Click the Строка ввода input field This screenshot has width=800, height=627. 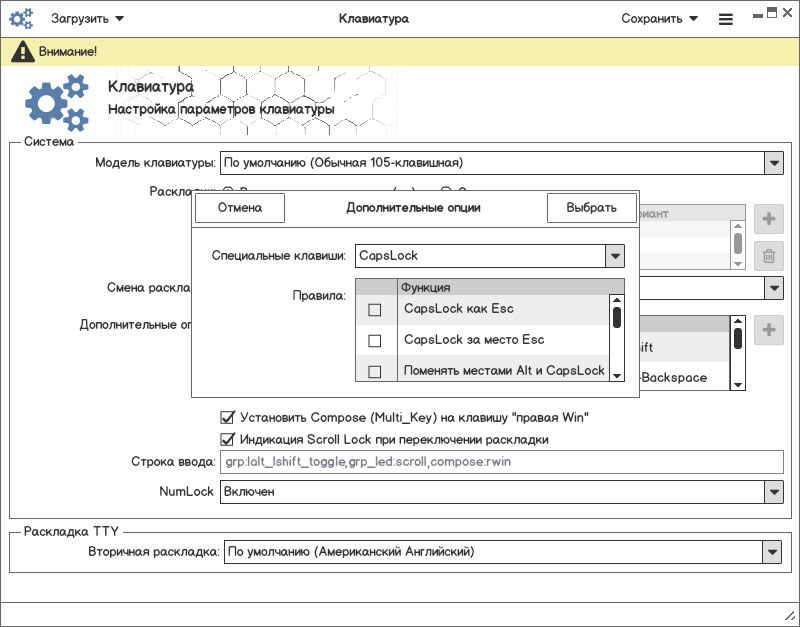coord(502,462)
